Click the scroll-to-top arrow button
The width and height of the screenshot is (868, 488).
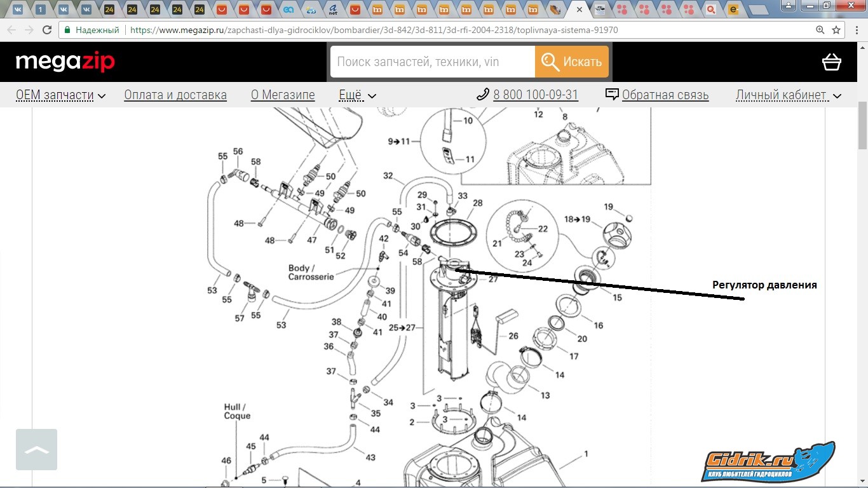(36, 449)
